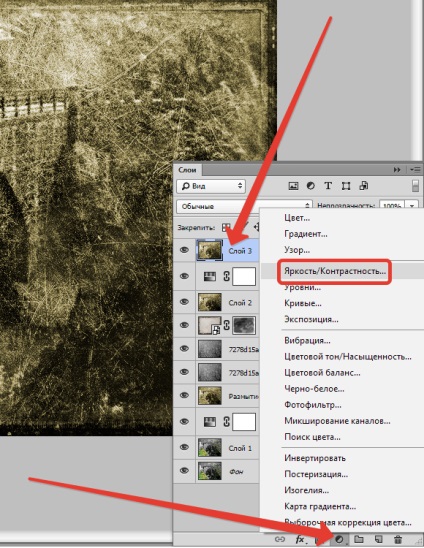Open the Вид filter type dropdown
The width and height of the screenshot is (424, 548).
[211, 186]
